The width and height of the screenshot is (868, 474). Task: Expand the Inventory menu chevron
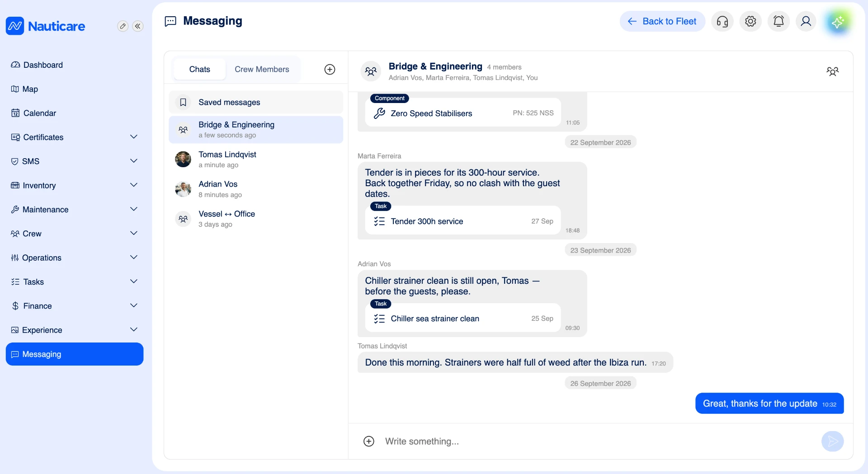pyautogui.click(x=134, y=185)
